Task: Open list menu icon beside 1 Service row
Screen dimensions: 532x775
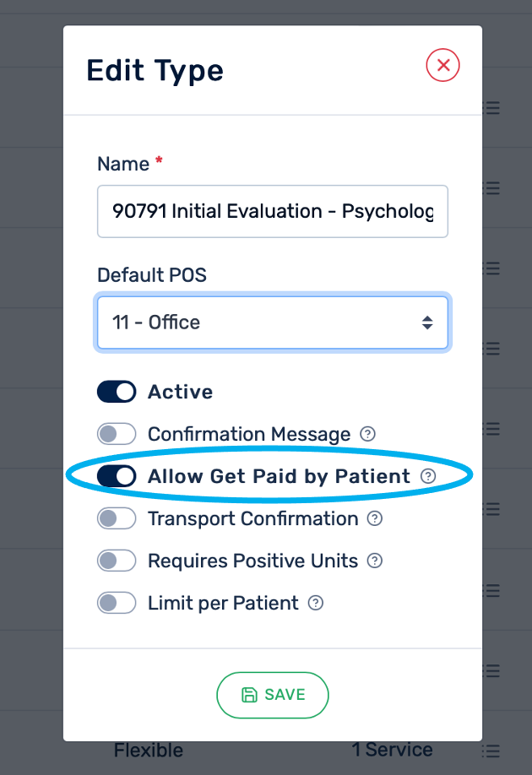Action: click(492, 750)
